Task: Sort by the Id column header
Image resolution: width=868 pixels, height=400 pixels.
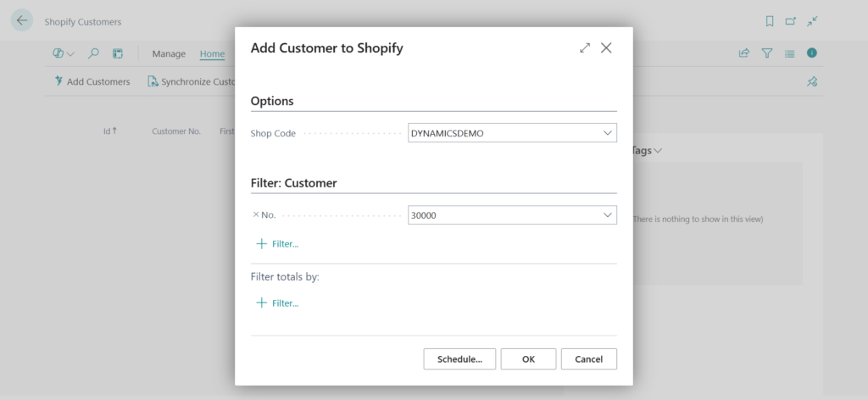Action: point(110,131)
